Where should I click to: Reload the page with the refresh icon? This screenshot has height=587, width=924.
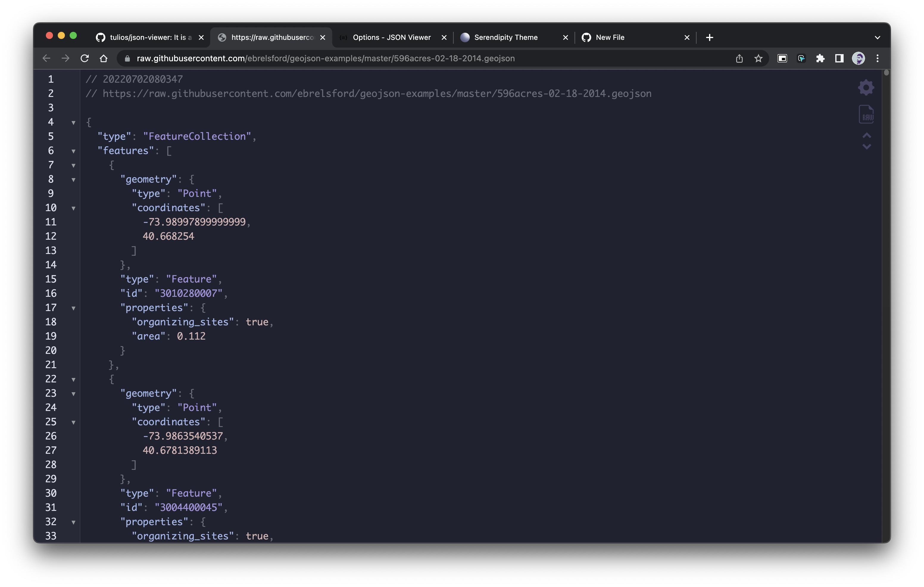[85, 58]
